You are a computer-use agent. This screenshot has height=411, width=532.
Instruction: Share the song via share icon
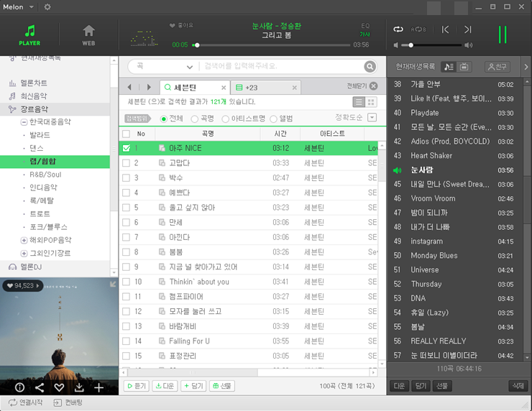click(40, 387)
